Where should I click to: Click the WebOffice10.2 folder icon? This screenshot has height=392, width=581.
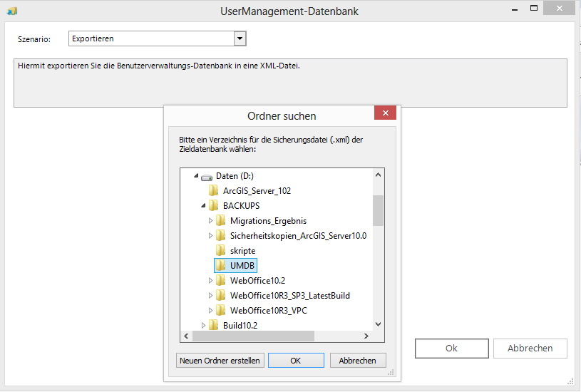[x=220, y=281]
